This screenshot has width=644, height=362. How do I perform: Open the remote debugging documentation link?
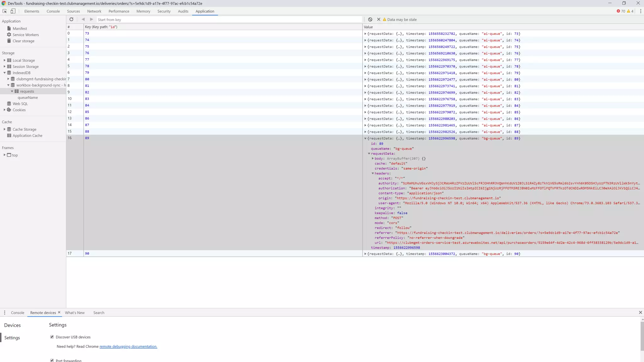(128, 347)
